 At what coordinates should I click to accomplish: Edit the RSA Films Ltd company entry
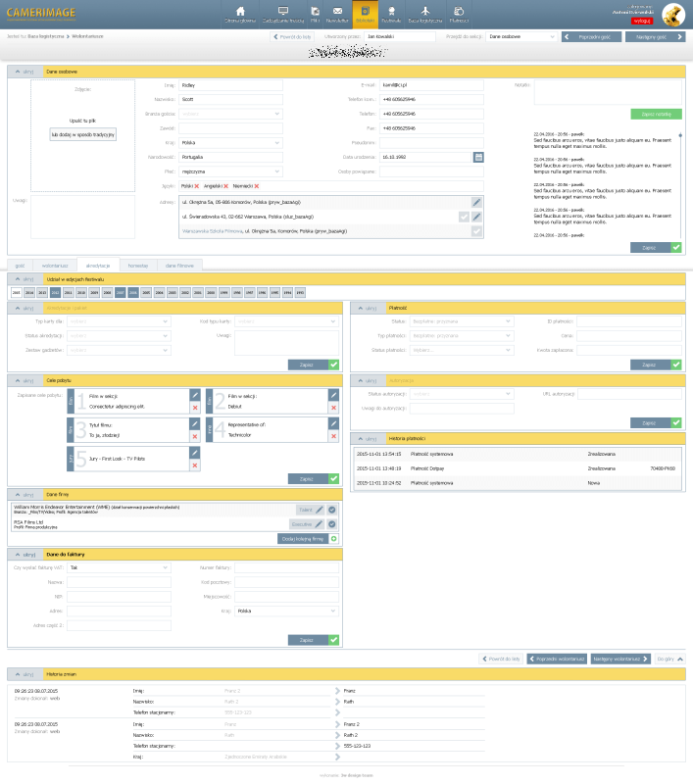(319, 524)
